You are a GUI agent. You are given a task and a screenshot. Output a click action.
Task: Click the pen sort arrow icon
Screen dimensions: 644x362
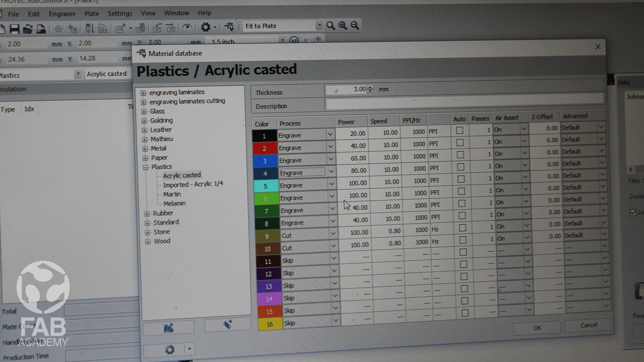89,28
